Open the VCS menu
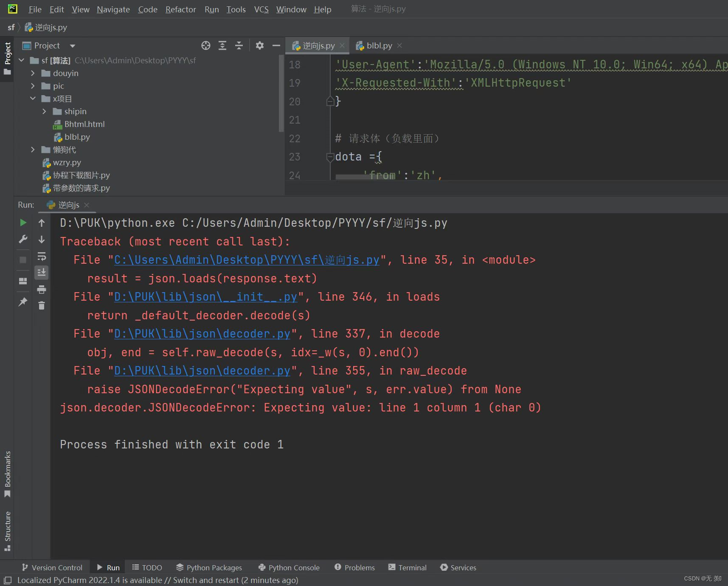This screenshot has width=728, height=586. 261,9
